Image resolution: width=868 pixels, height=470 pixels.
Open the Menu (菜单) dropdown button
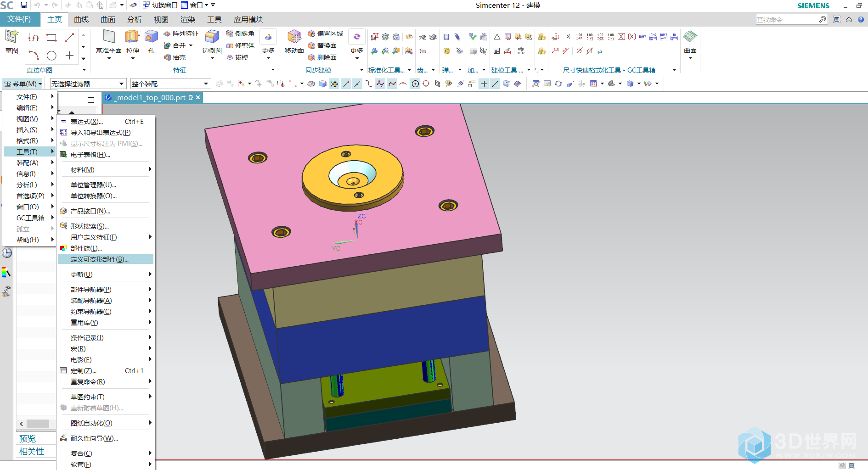23,84
